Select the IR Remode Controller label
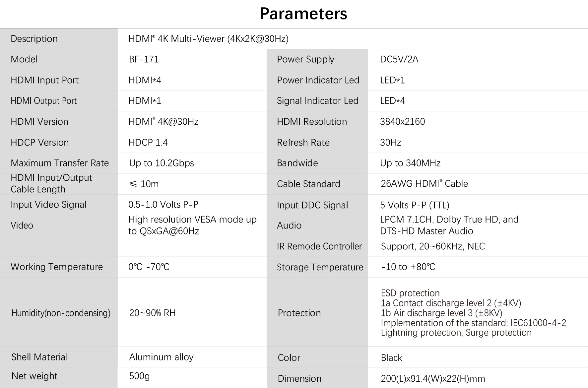Image resolution: width=588 pixels, height=388 pixels. (x=319, y=246)
